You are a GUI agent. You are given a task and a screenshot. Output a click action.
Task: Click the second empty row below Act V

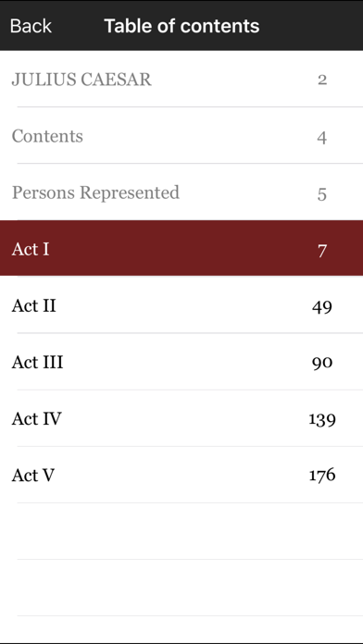pos(181,588)
